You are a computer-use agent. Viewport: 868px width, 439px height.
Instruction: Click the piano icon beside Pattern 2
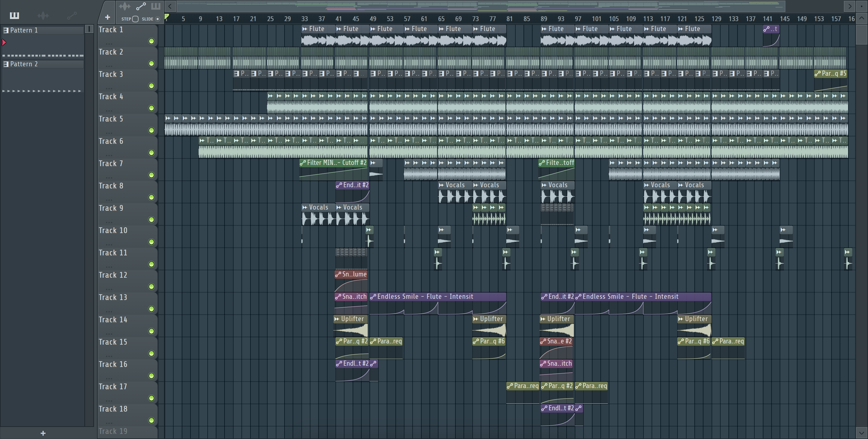(6, 64)
